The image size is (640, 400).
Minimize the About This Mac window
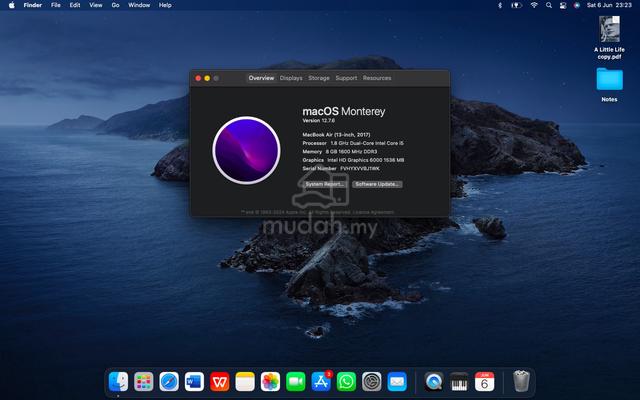click(207, 78)
